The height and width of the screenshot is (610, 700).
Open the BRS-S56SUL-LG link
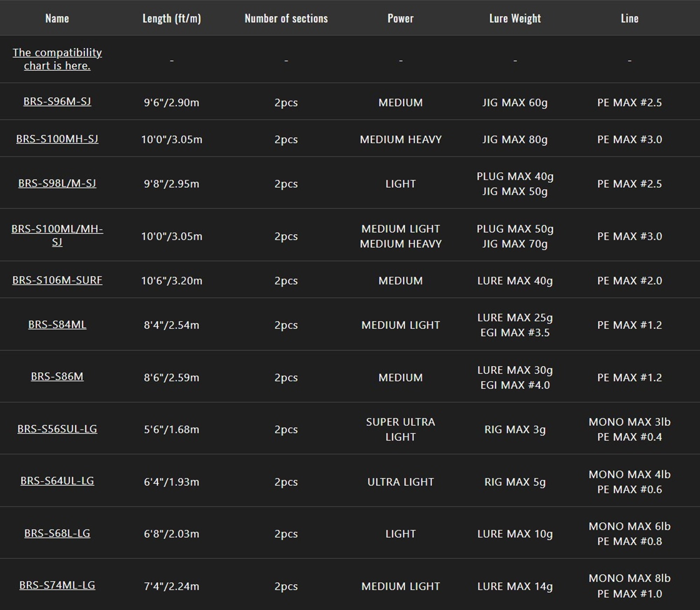click(57, 429)
